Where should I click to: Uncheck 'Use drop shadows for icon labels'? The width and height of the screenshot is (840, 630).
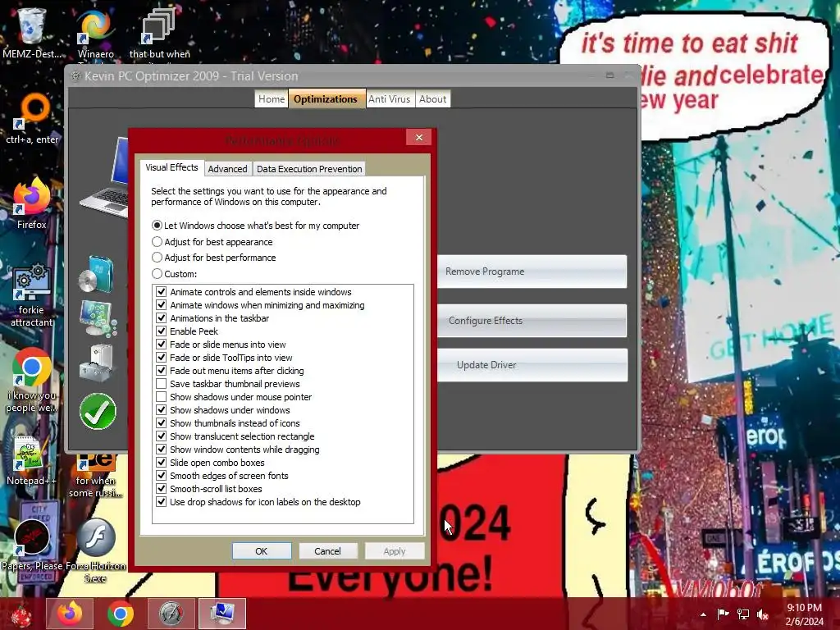click(x=162, y=502)
